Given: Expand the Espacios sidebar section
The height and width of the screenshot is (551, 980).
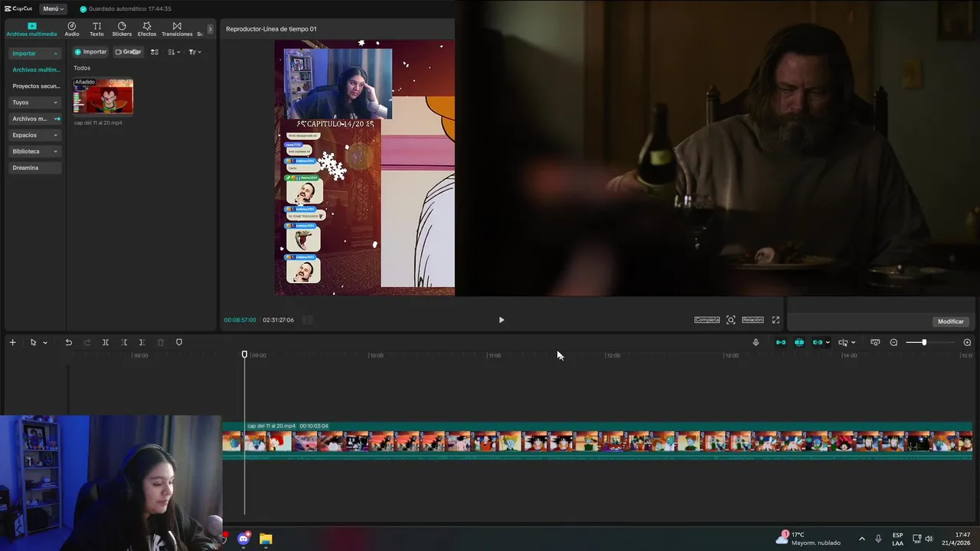Looking at the screenshot, I should 34,135.
